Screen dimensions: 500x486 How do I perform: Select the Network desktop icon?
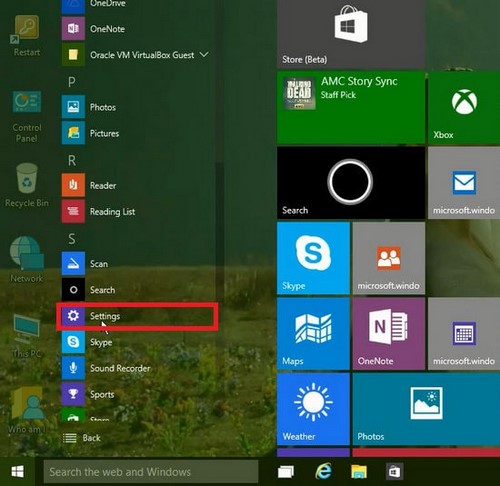point(26,259)
